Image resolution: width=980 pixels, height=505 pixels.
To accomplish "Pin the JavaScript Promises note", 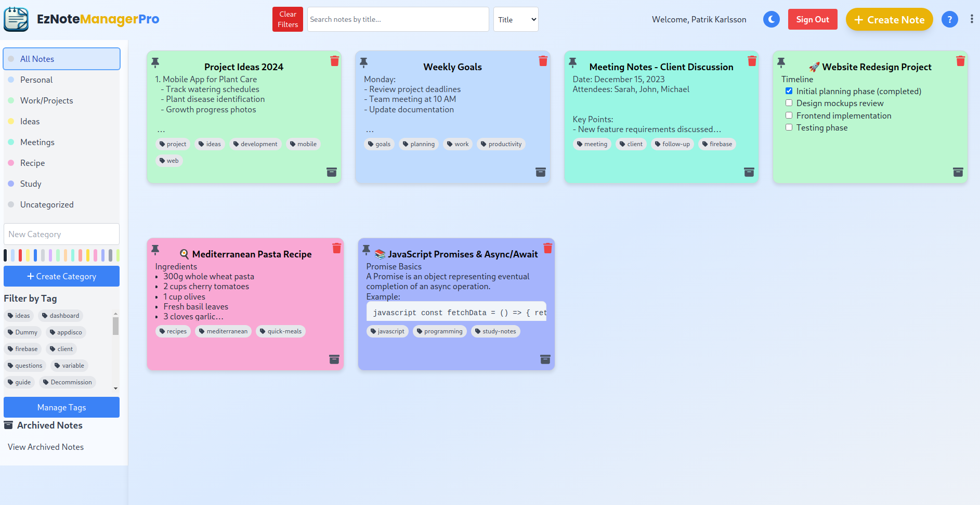I will pos(366,250).
